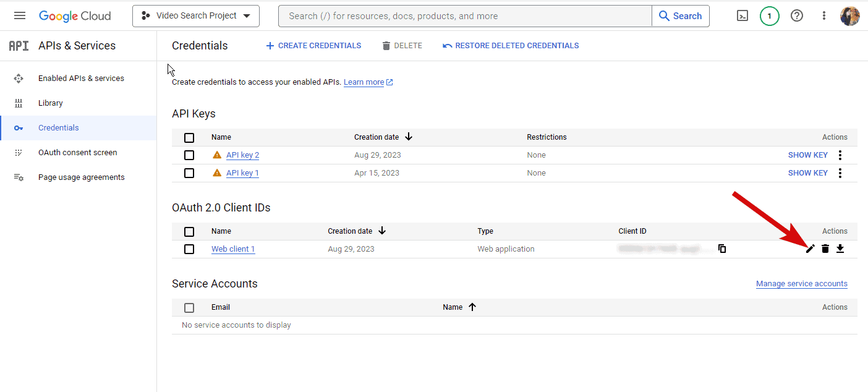The width and height of the screenshot is (868, 392).
Task: Open the Video Search Project selector
Action: [x=196, y=16]
